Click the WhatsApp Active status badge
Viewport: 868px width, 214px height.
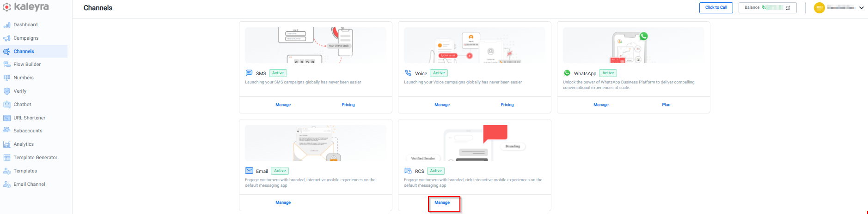pyautogui.click(x=608, y=73)
